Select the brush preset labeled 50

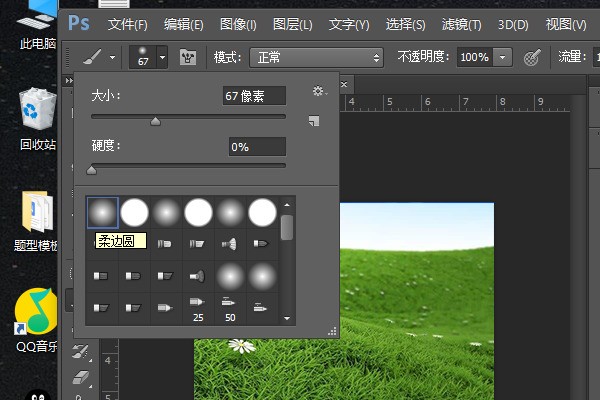(x=230, y=309)
